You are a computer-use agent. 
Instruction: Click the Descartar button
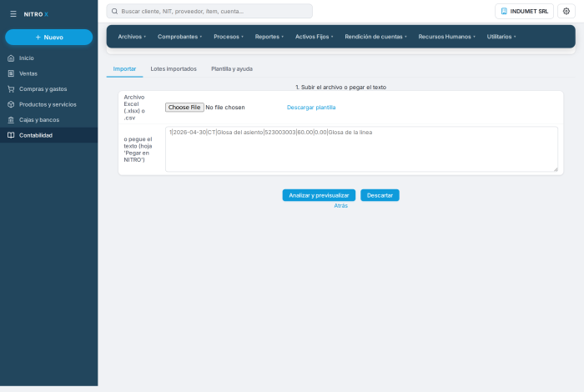(380, 195)
